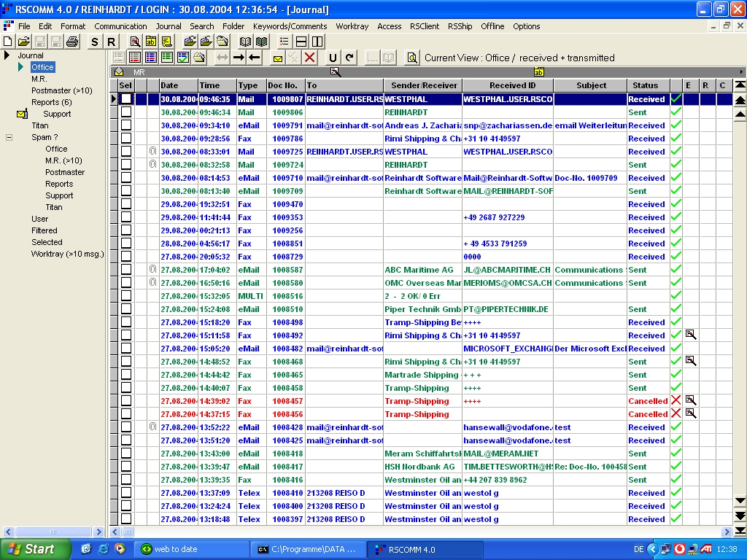Click the yellow envelope toolbar icon
Image resolution: width=747 pixels, height=560 pixels.
(x=278, y=58)
